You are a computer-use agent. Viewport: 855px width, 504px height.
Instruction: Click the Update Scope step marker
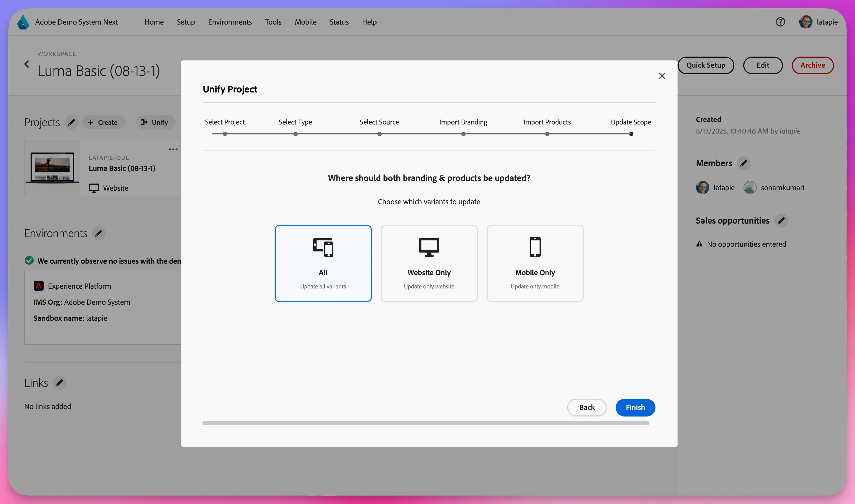[631, 134]
